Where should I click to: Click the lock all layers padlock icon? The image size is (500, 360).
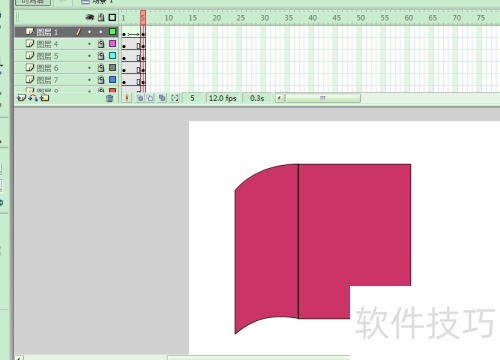[x=101, y=17]
